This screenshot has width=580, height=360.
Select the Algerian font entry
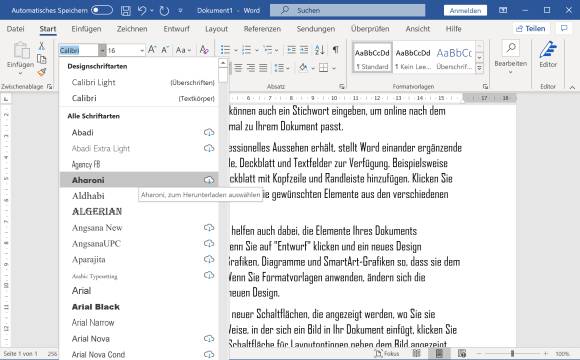[139, 212]
